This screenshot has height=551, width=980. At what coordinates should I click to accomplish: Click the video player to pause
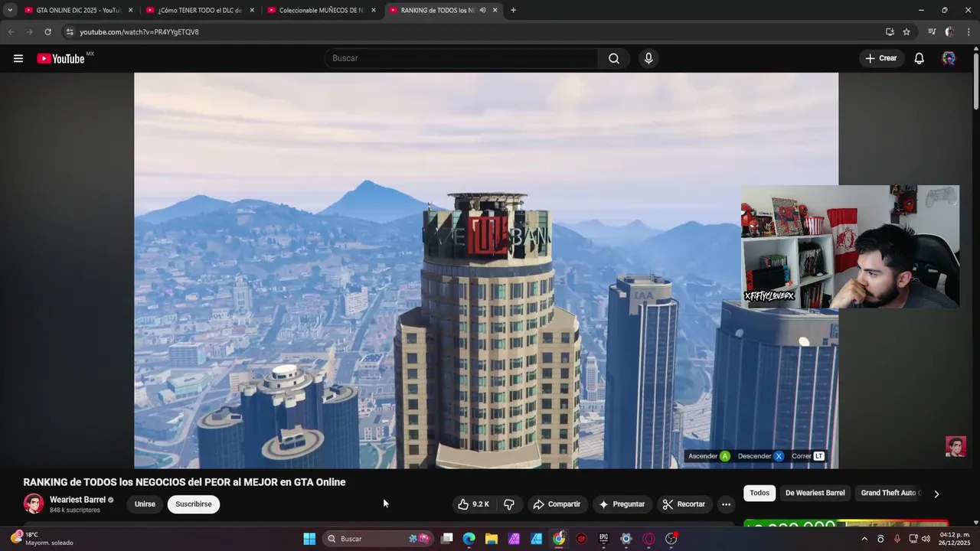(486, 270)
